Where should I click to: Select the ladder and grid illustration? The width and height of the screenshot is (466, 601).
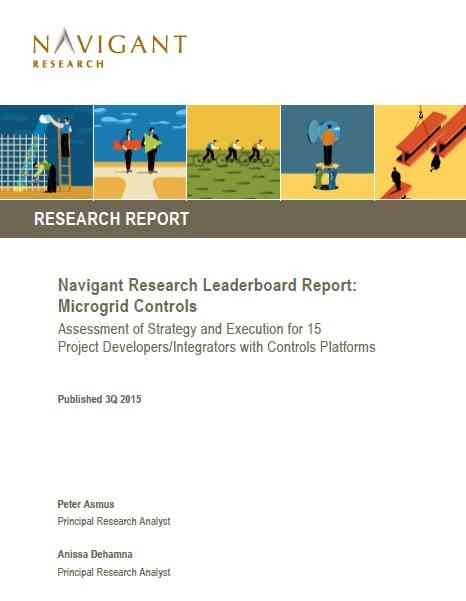(x=46, y=152)
